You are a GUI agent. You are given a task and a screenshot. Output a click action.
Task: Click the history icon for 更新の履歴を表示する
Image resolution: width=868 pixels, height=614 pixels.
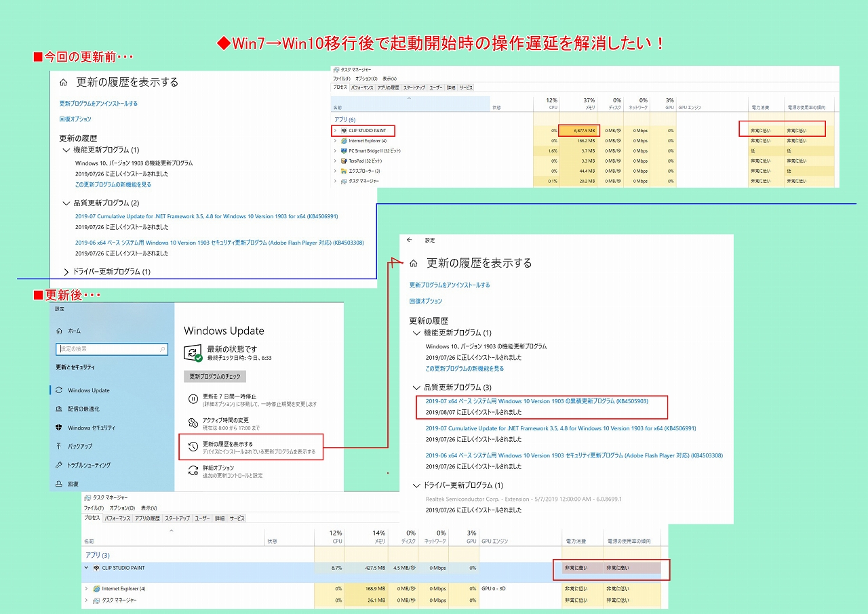(x=193, y=447)
